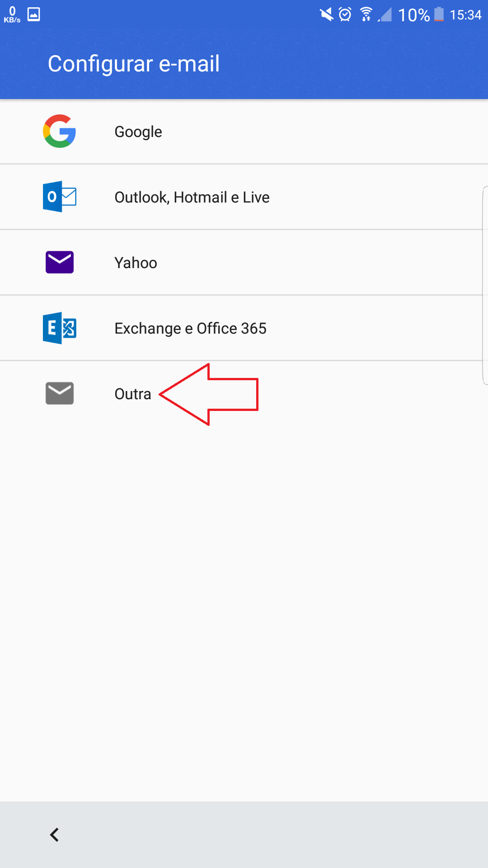Tap the gray envelope icon for Outra

coord(59,393)
